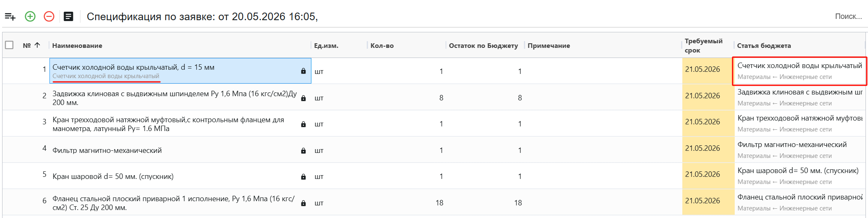Click lock icon beside Фильтр магнитно-механический

coord(303,150)
